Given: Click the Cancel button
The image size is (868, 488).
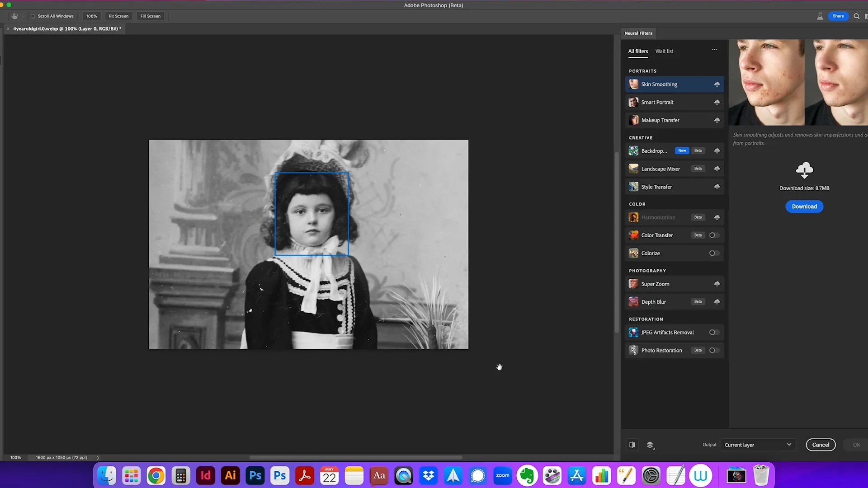Looking at the screenshot, I should [821, 445].
